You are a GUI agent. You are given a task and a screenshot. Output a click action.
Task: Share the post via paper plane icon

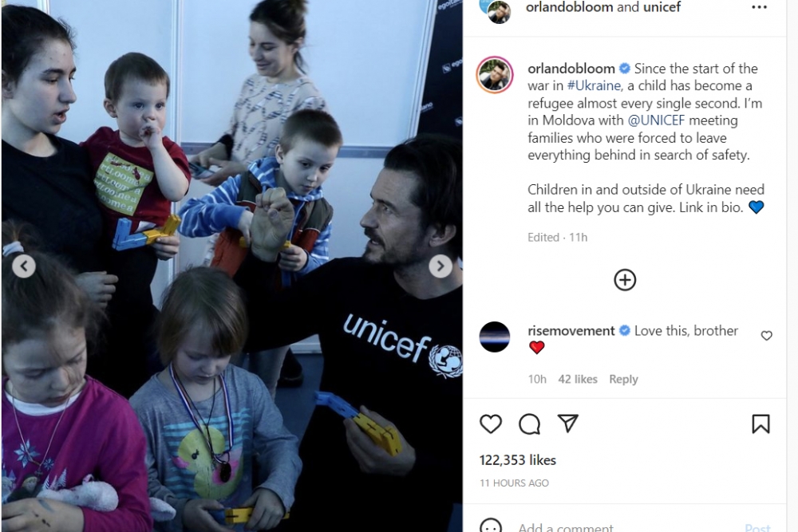(568, 424)
